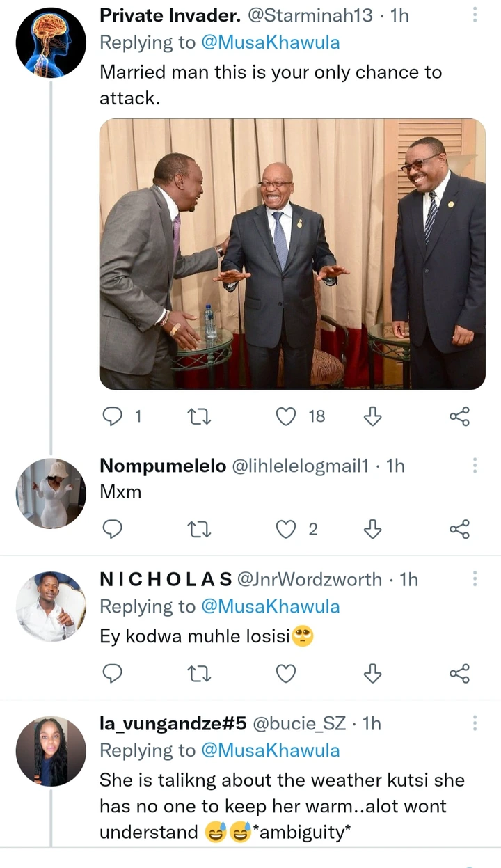The image size is (501, 868).
Task: Open the photo of three men laughing
Action: (x=292, y=254)
